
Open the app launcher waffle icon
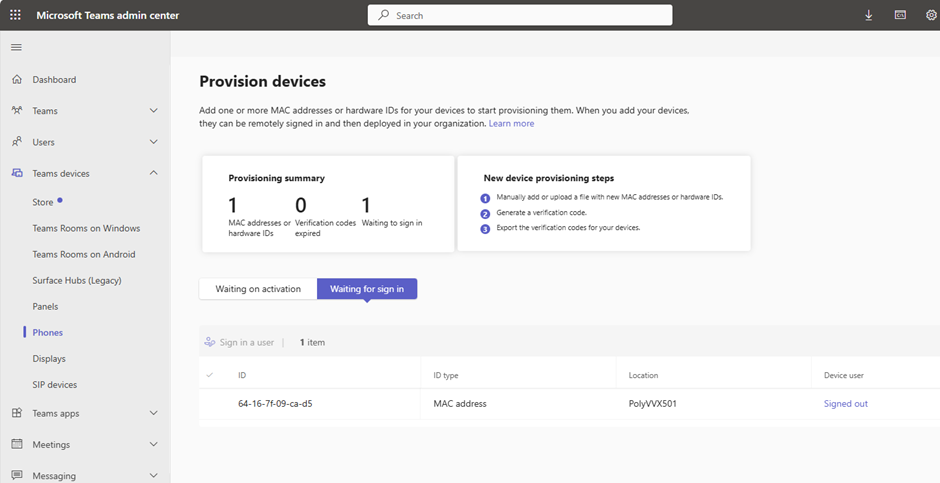pos(16,15)
